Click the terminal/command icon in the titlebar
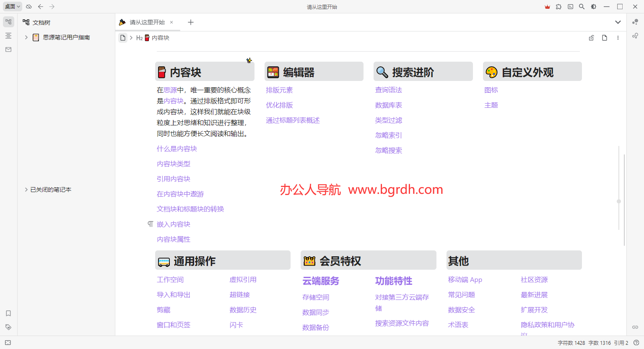This screenshot has width=644, height=349. coord(570,6)
